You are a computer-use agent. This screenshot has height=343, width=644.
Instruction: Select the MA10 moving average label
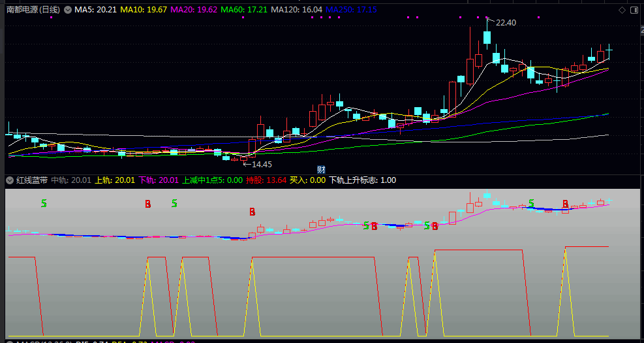tap(146, 10)
